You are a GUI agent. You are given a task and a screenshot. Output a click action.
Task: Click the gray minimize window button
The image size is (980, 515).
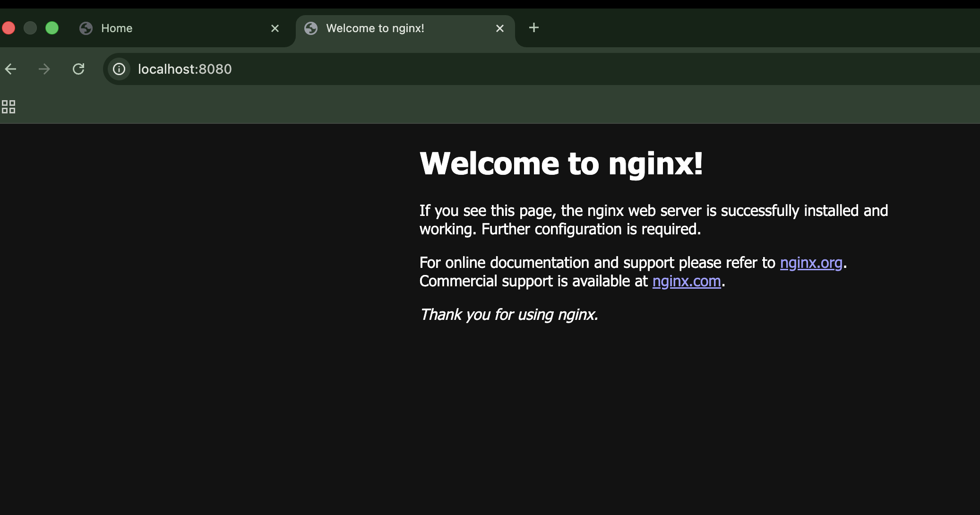pyautogui.click(x=30, y=28)
